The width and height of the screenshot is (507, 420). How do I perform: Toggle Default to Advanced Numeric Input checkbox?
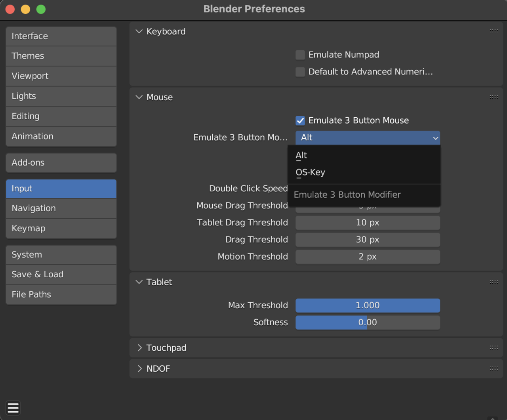pyautogui.click(x=300, y=72)
